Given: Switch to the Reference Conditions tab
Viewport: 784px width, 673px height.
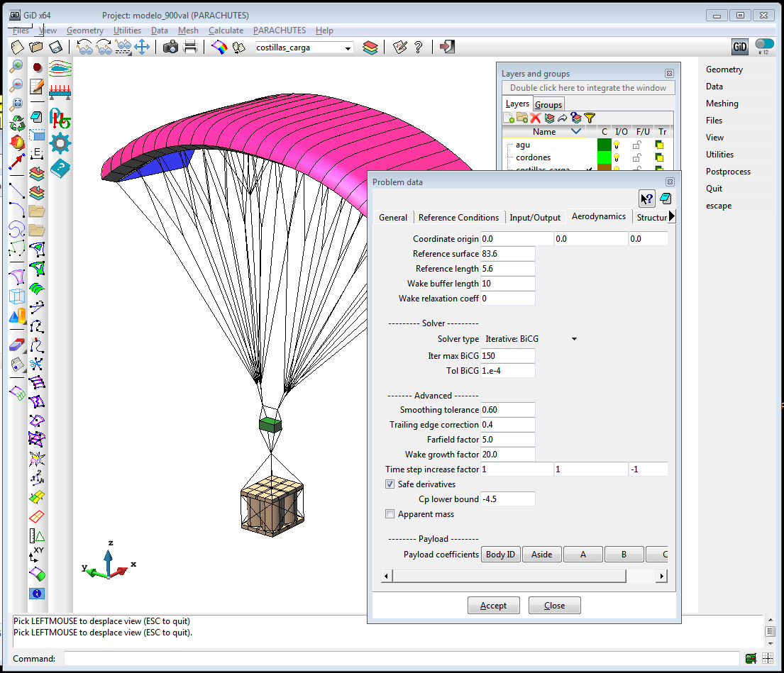Looking at the screenshot, I should pos(458,218).
